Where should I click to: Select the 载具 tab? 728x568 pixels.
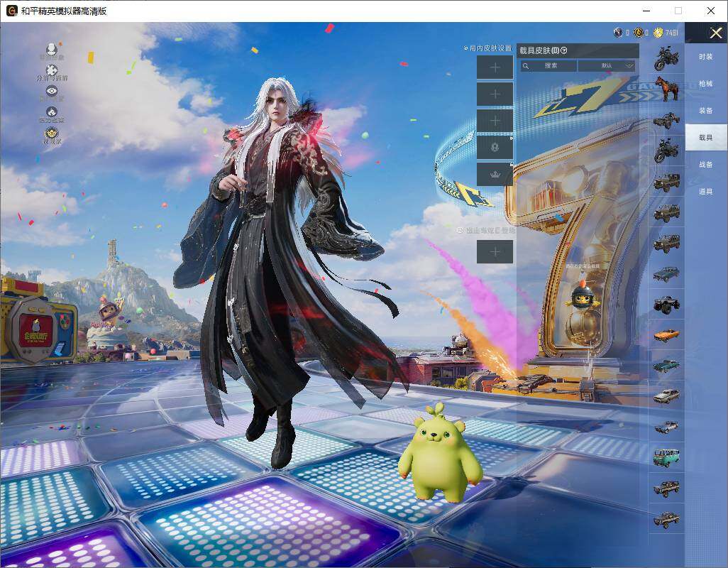706,137
